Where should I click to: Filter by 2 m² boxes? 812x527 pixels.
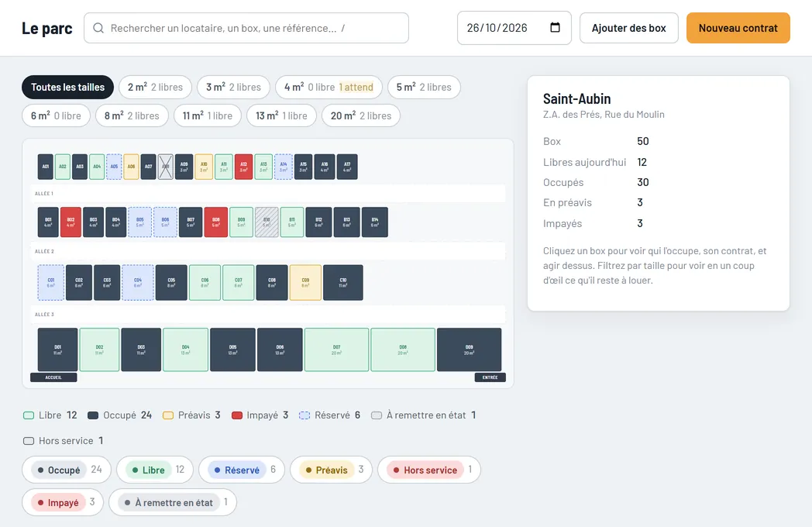(156, 87)
